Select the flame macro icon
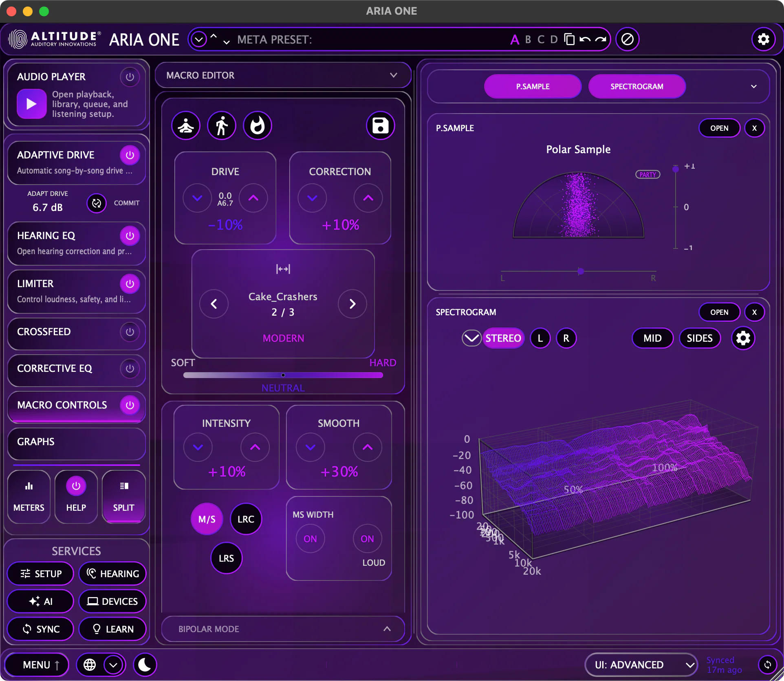 [x=258, y=125]
